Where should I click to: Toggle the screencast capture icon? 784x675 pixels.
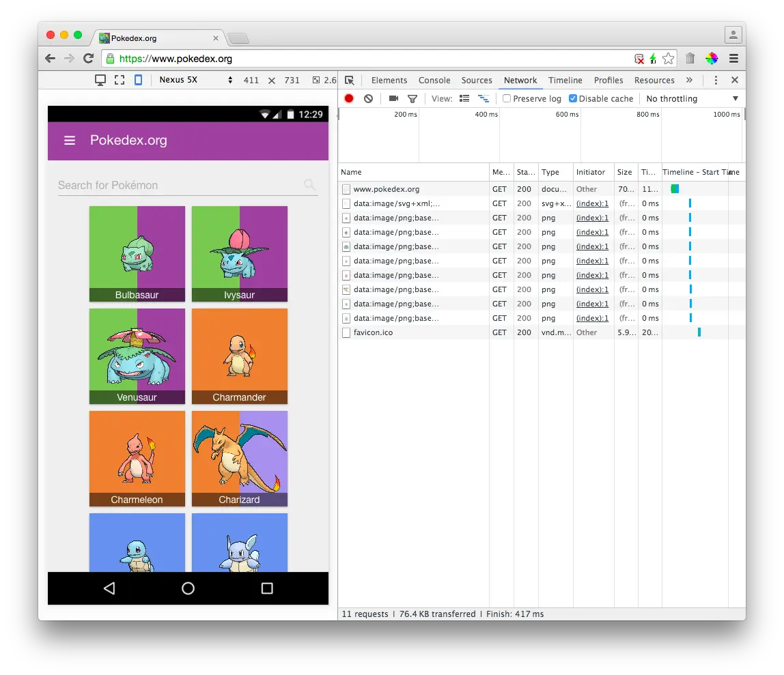(393, 98)
